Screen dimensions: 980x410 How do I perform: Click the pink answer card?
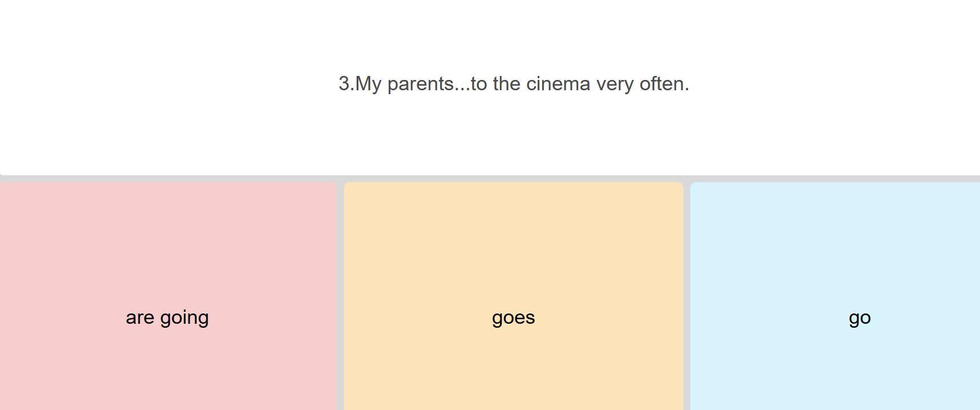coord(168,296)
